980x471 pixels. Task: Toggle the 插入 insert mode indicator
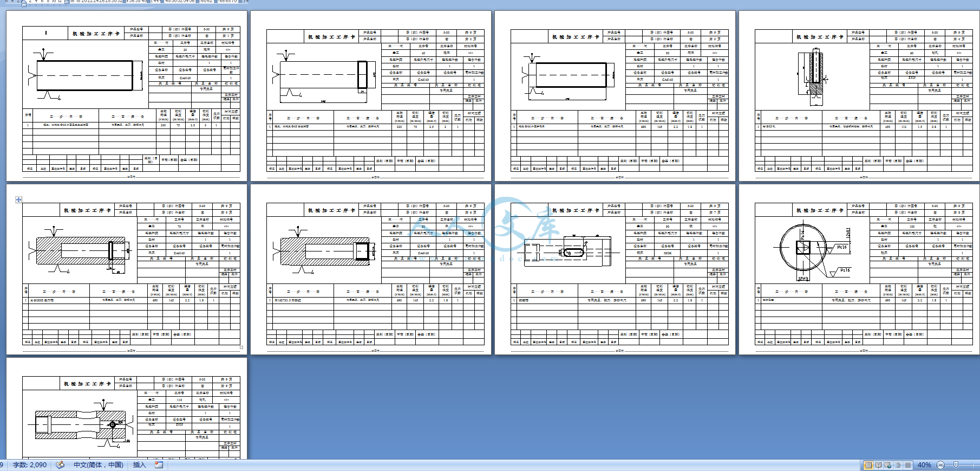tap(140, 465)
